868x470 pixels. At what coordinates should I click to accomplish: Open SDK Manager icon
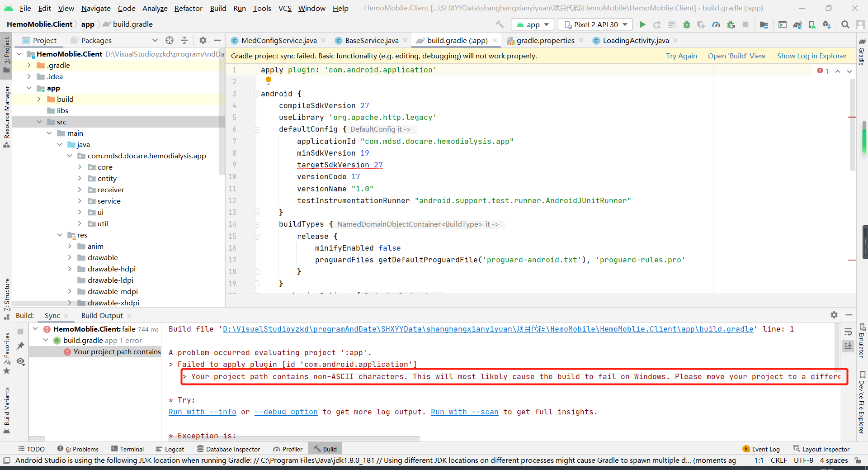click(x=827, y=24)
